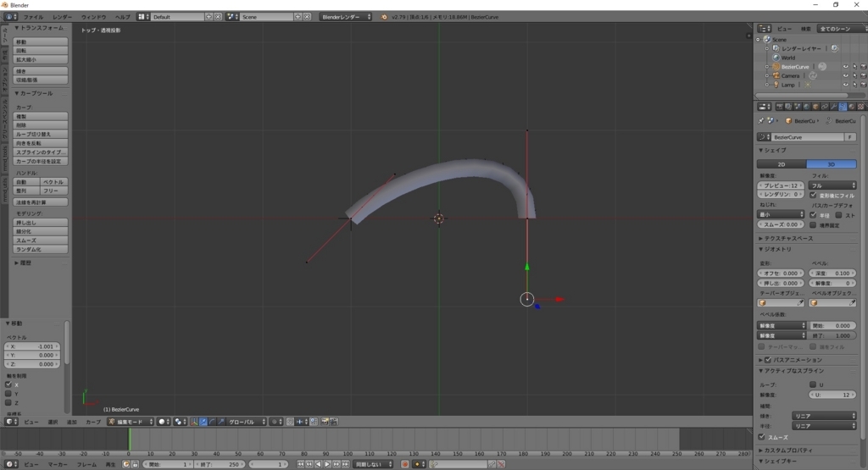
Task: Toggle the 変形後にフィル checkbox
Action: 813,195
